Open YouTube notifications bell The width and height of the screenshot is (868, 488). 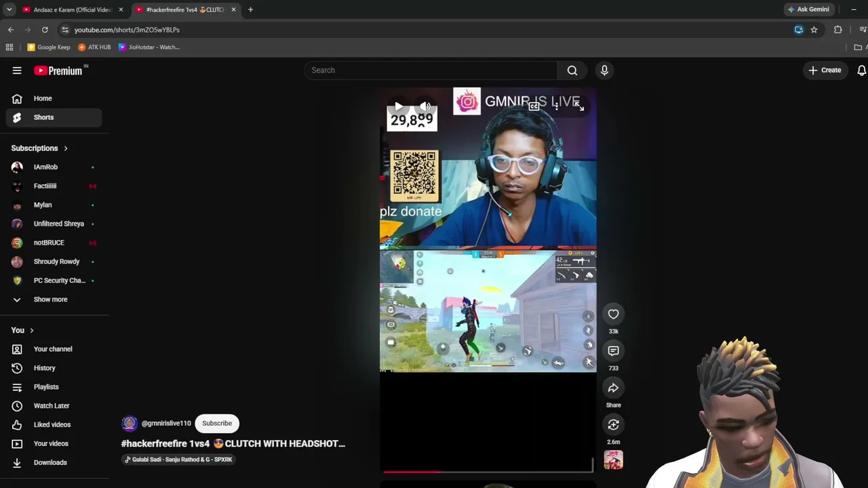[861, 70]
